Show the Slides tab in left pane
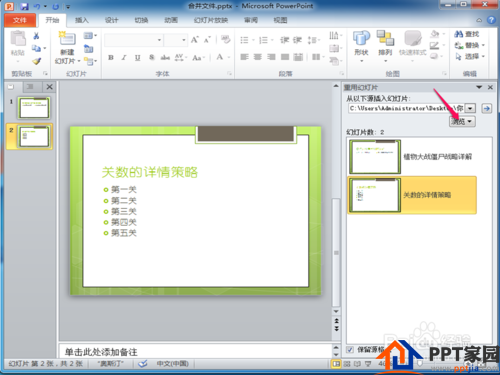The height and width of the screenshot is (375, 500). click(12, 87)
